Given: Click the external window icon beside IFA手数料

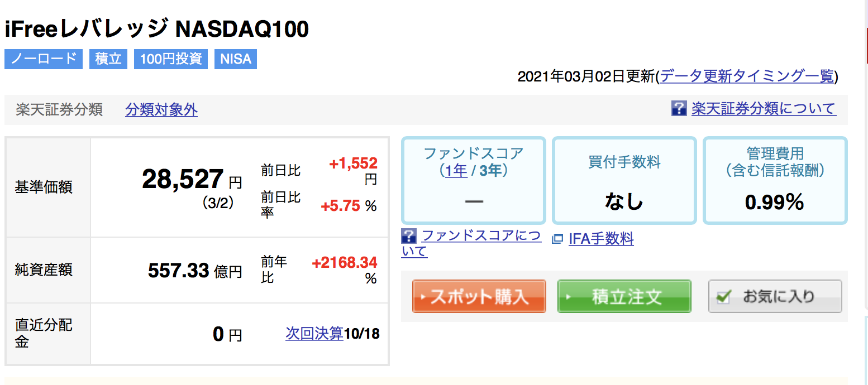Looking at the screenshot, I should tap(557, 239).
